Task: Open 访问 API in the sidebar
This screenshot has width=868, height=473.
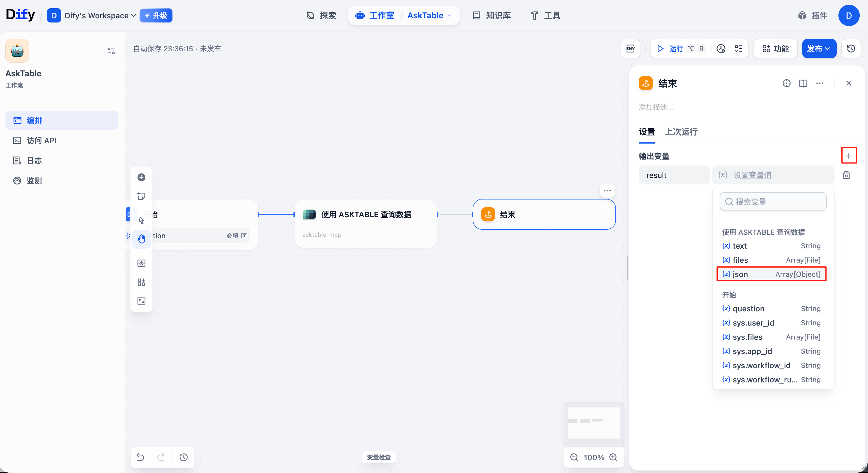Action: coord(41,141)
